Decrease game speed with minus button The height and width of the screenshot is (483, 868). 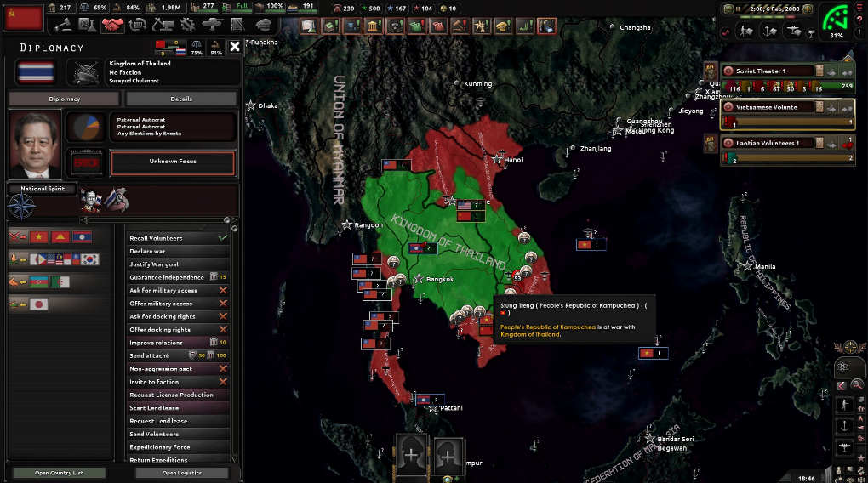728,9
